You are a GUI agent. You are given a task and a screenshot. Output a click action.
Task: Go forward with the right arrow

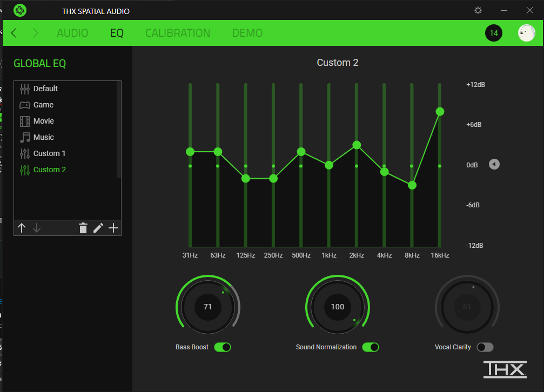(35, 33)
